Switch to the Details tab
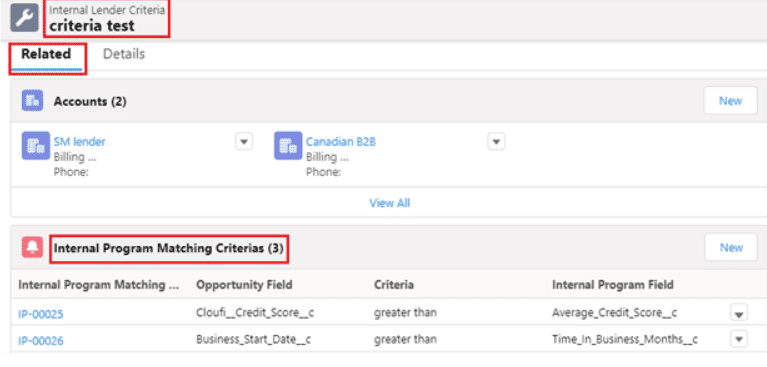The width and height of the screenshot is (767, 367). click(x=124, y=54)
